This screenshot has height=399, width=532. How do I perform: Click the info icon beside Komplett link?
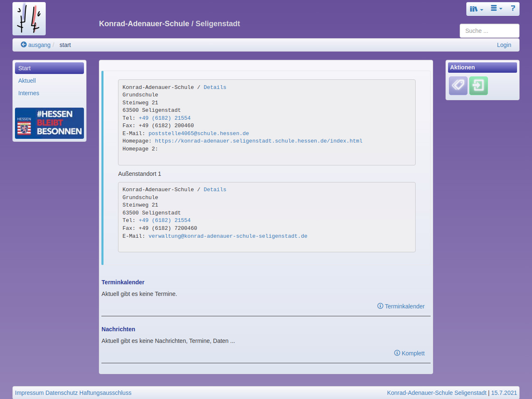pos(397,353)
